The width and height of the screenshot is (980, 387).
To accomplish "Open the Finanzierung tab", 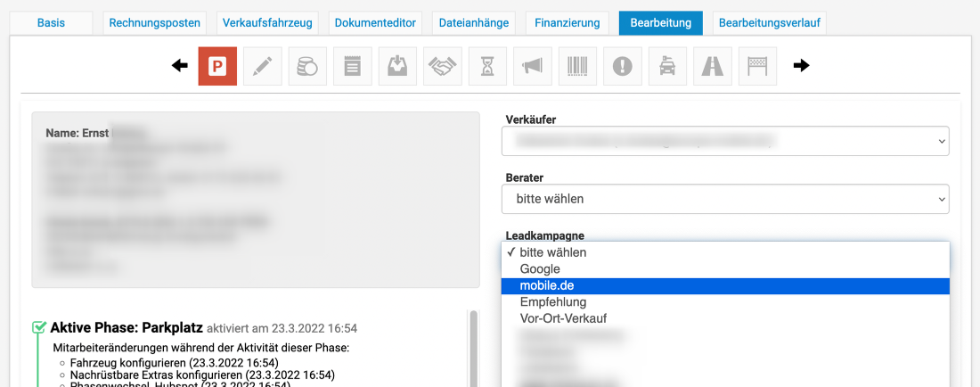I will point(568,22).
